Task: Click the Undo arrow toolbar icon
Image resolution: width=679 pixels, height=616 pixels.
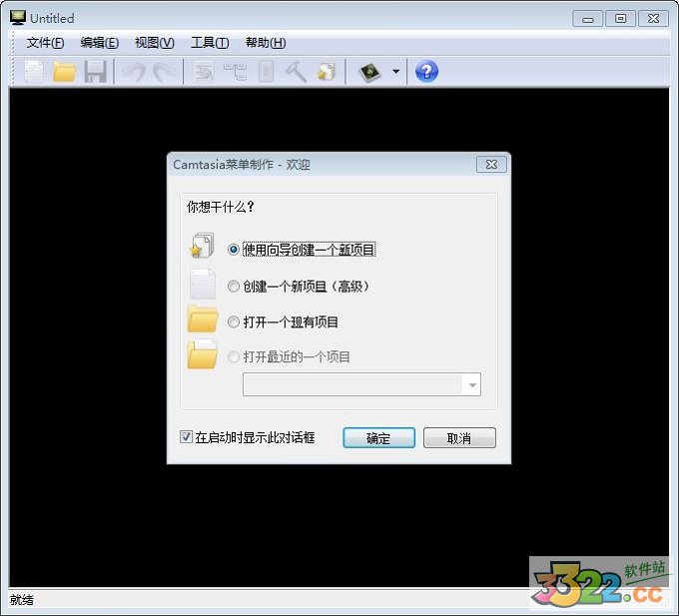Action: click(134, 72)
